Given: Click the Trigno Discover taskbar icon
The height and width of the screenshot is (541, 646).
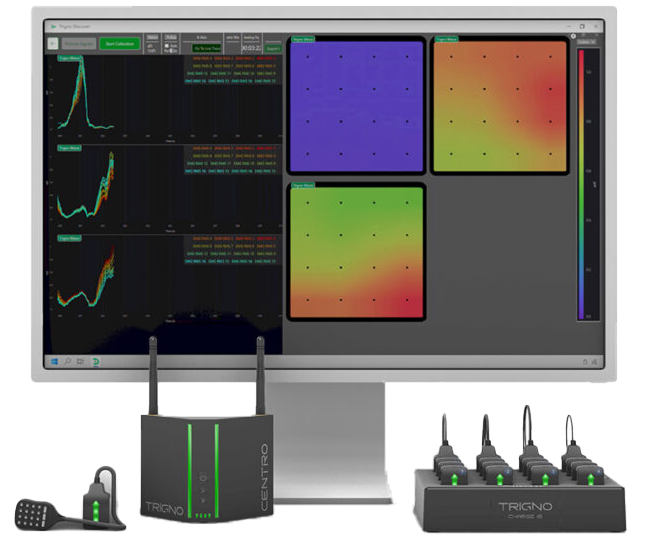Looking at the screenshot, I should [x=96, y=362].
